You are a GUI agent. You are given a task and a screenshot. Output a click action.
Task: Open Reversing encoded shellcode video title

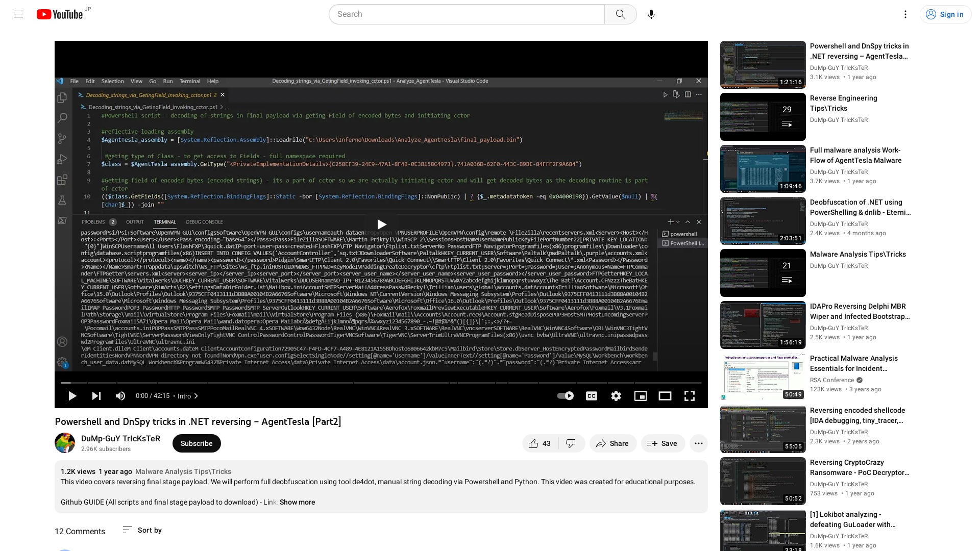point(857,415)
